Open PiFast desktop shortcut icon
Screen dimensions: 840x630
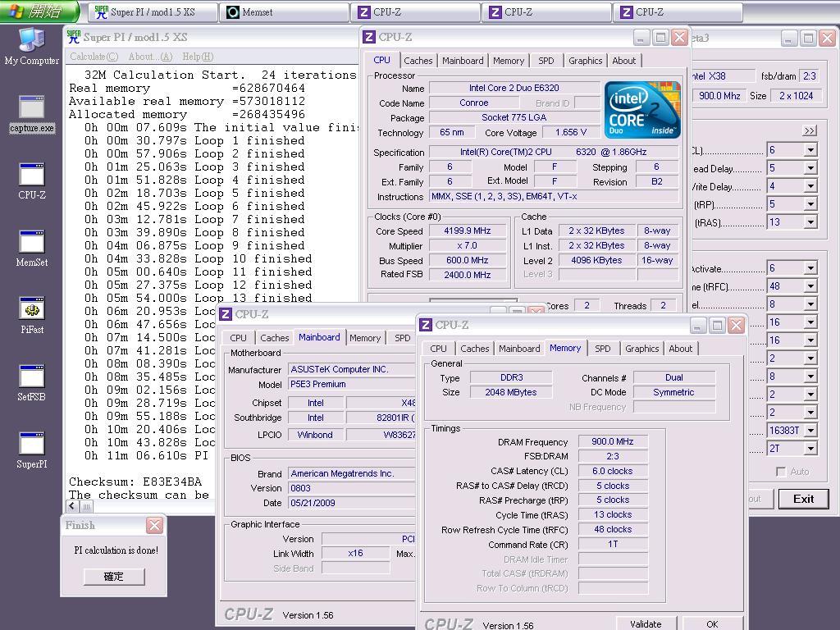(32, 316)
